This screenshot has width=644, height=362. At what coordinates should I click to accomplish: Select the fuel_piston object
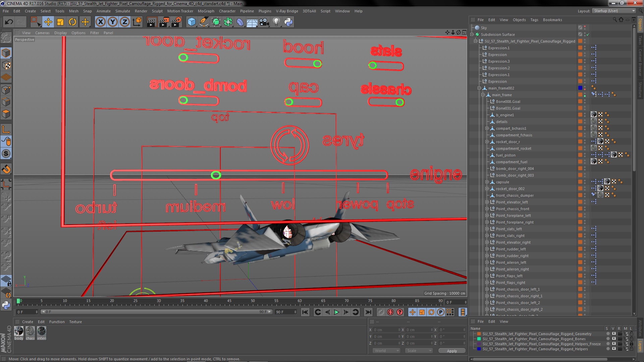pos(505,155)
